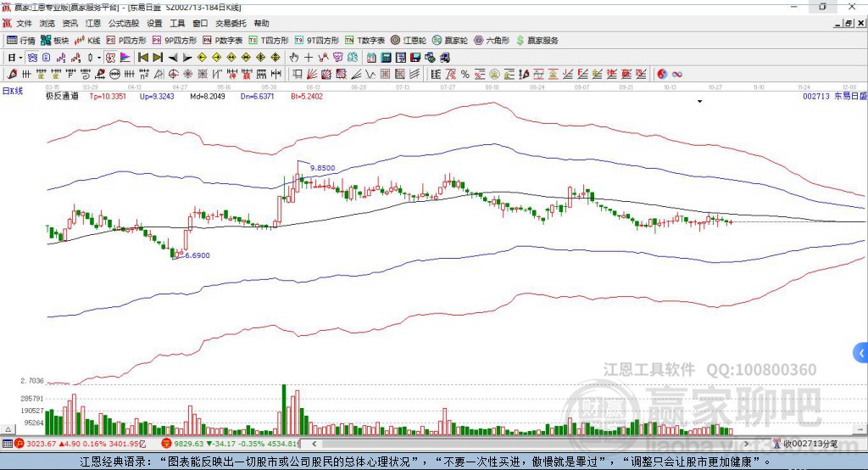Screen dimensions: 868x470
Task: Open the 9P四方形 tool
Action: pyautogui.click(x=175, y=41)
